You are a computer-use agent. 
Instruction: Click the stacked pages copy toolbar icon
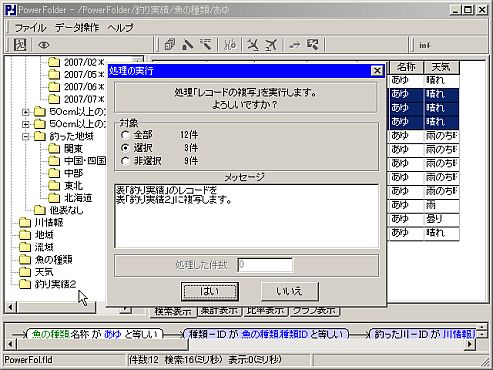pos(170,45)
